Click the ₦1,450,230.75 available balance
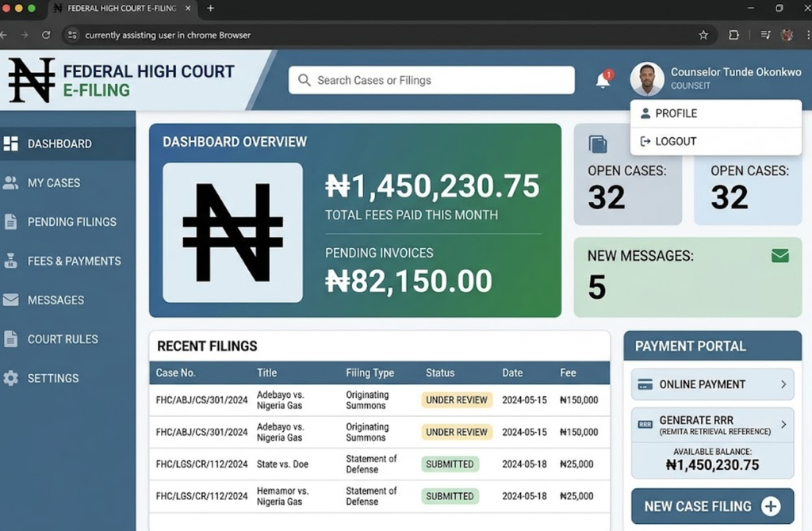This screenshot has width=812, height=531. pos(713,464)
